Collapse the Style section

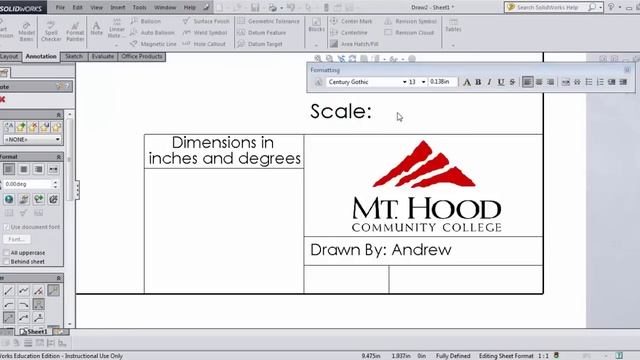click(x=58, y=115)
